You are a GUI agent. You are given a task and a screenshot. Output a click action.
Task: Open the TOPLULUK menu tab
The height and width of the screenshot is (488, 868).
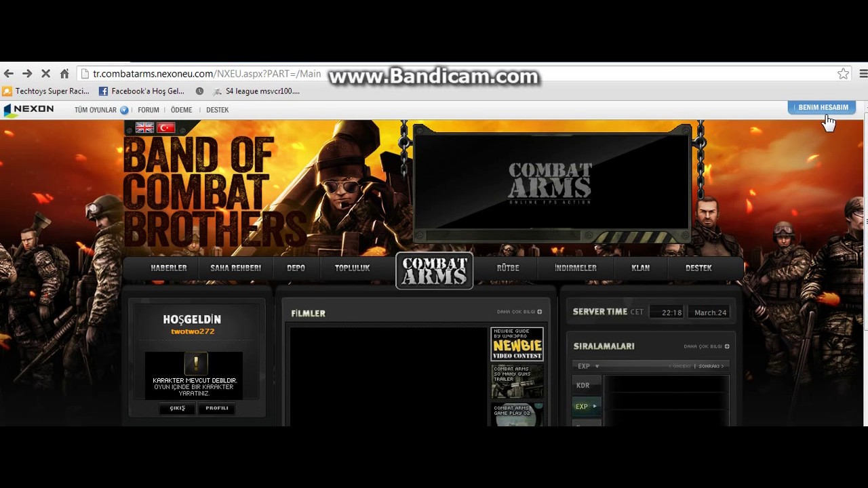click(352, 268)
